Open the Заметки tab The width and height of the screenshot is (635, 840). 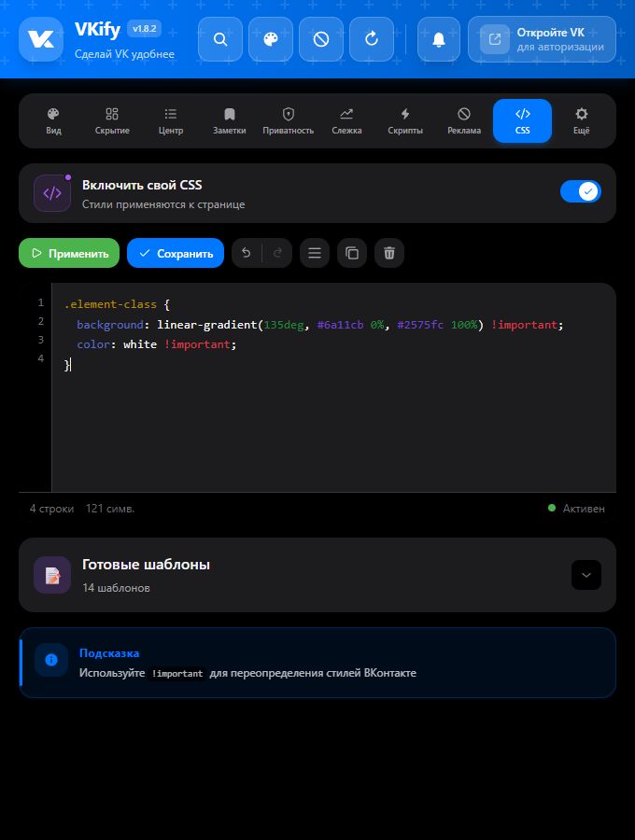coord(230,121)
